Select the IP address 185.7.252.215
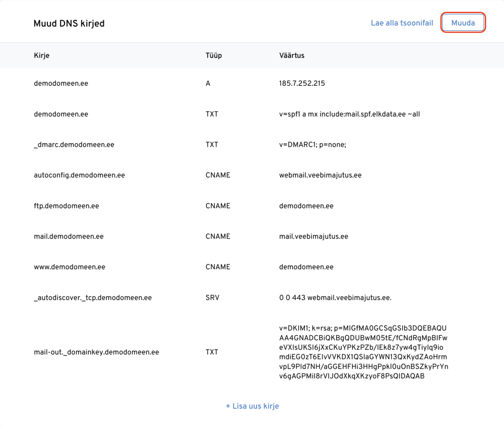 point(302,83)
